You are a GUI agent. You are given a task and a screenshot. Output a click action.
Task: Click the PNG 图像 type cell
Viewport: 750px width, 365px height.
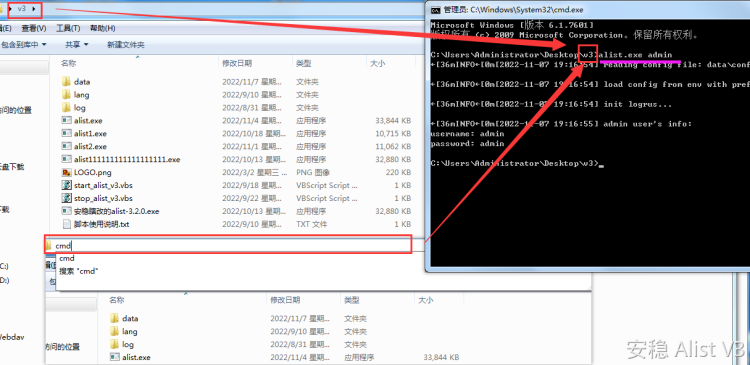click(x=313, y=172)
